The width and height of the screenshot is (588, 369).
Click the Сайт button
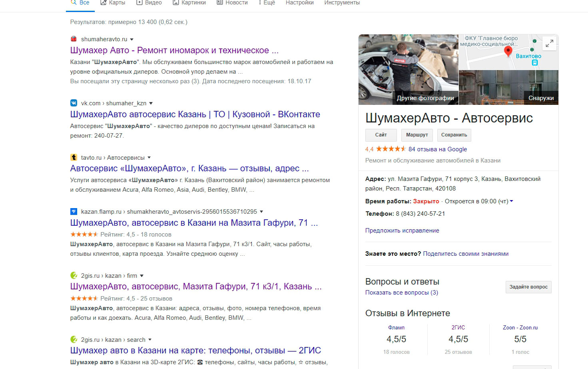click(x=381, y=135)
